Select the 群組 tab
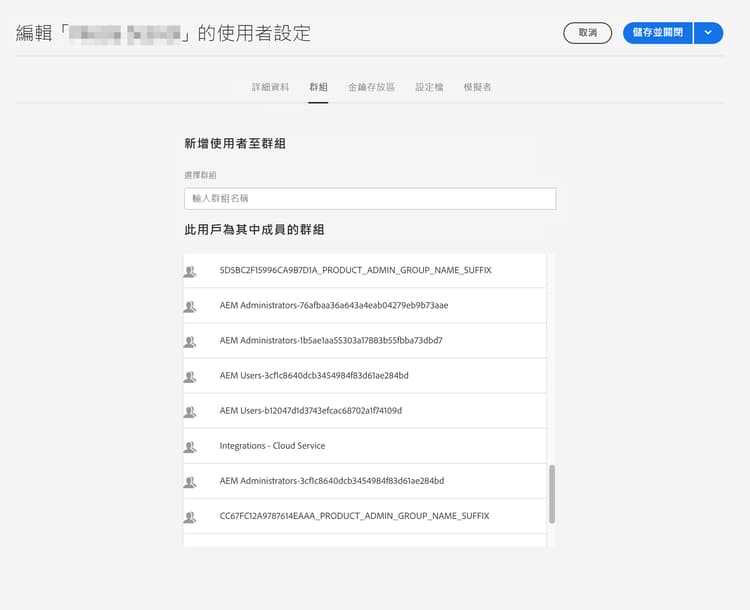750x610 pixels. (x=318, y=87)
